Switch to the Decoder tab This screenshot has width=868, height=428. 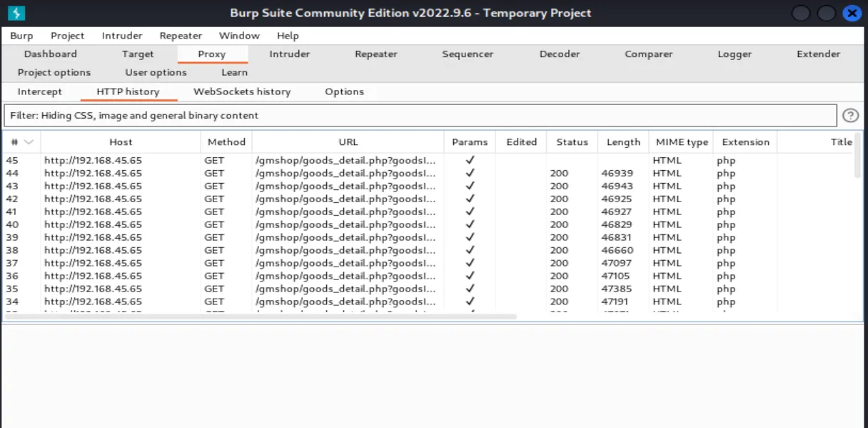coord(560,54)
